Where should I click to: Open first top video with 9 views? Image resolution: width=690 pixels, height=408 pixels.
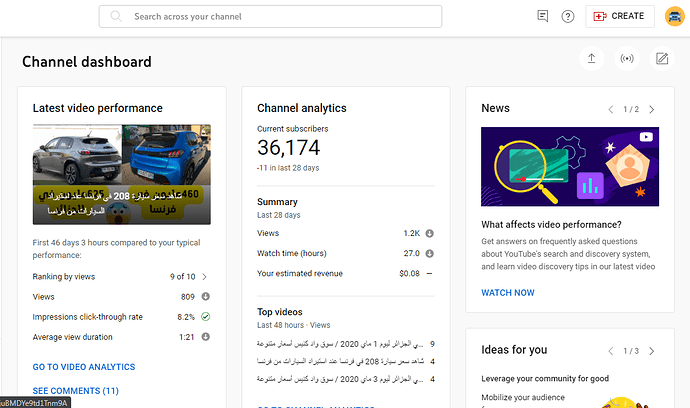(x=346, y=344)
